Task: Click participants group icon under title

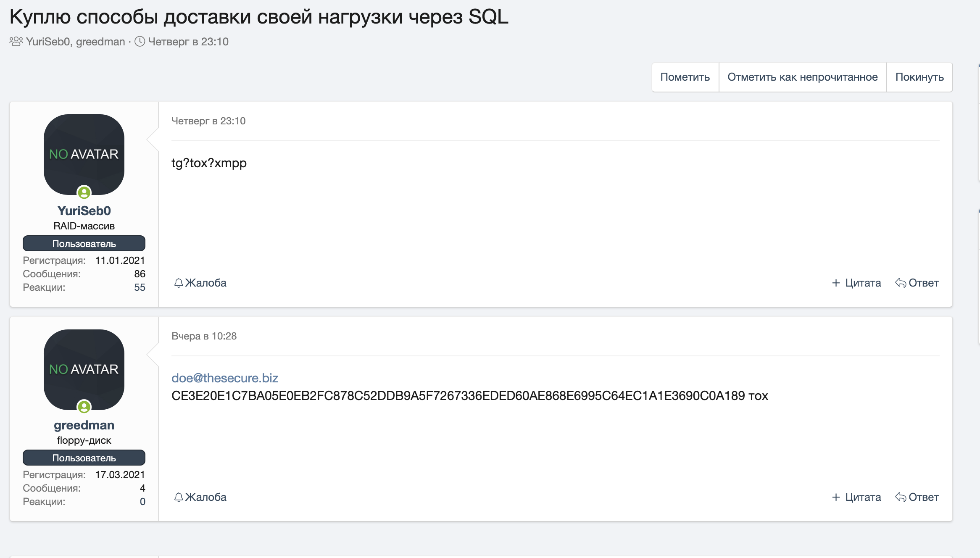Action: [16, 42]
